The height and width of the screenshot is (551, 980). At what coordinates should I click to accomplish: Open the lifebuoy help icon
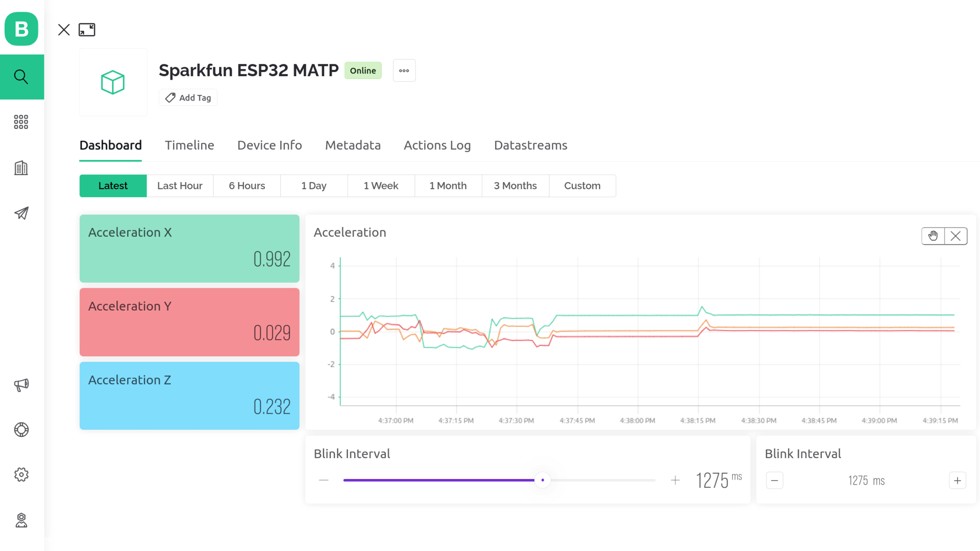[x=21, y=430]
